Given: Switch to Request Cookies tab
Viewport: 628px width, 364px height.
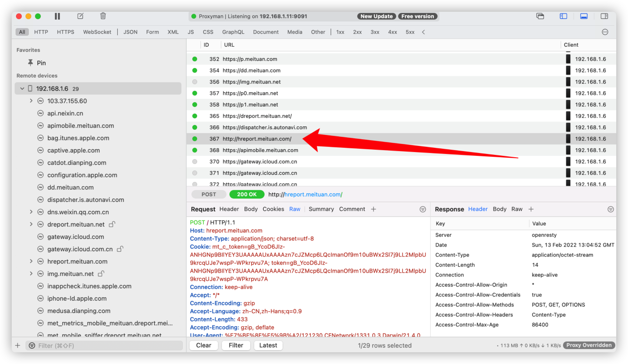Looking at the screenshot, I should click(x=273, y=209).
